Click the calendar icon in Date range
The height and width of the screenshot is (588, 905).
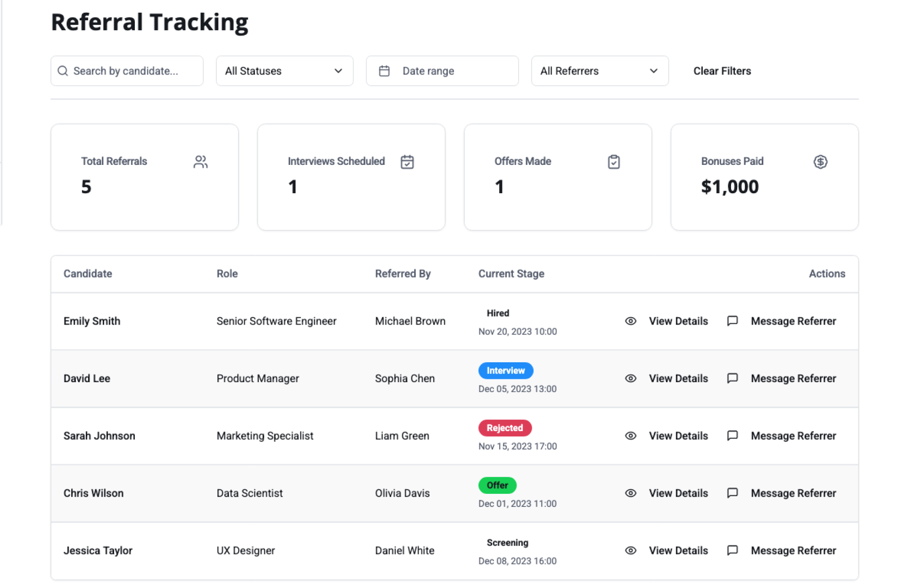(384, 71)
